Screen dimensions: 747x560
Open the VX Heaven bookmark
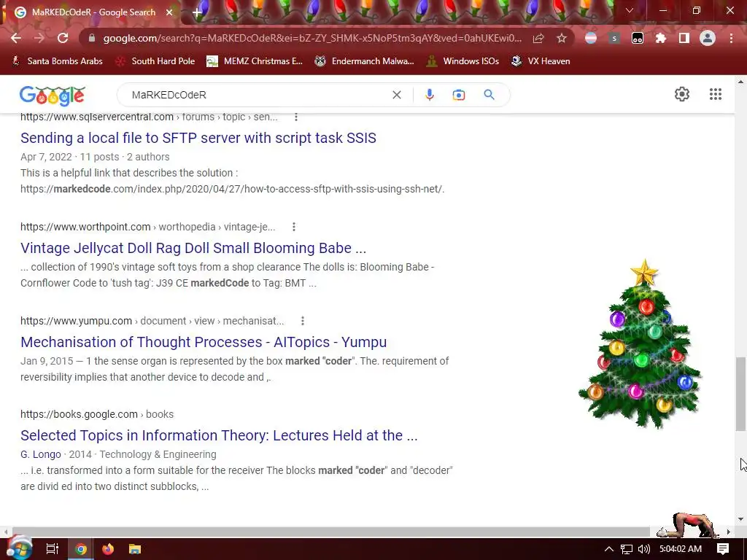tap(541, 61)
